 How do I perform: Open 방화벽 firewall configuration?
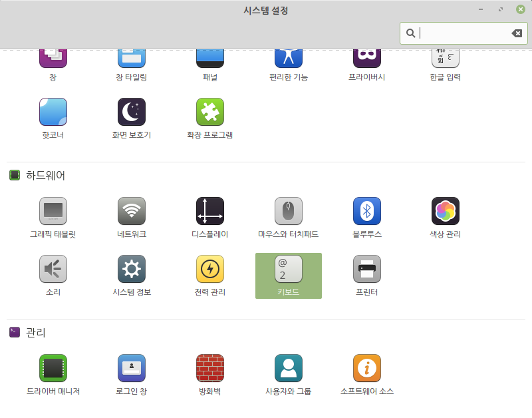210,368
